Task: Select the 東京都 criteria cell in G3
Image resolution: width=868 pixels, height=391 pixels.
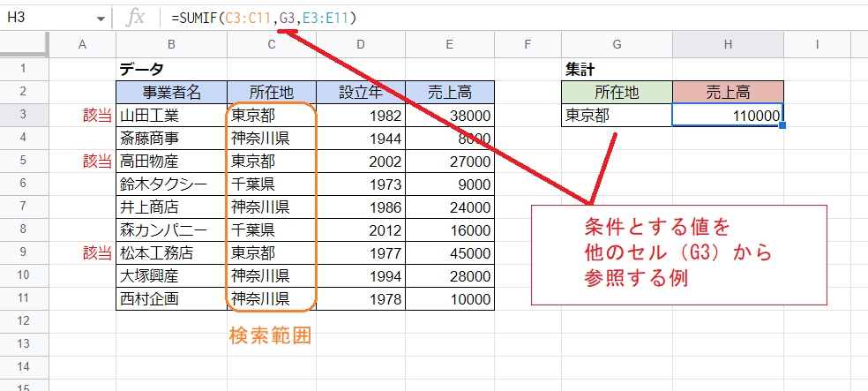Action: (x=617, y=116)
